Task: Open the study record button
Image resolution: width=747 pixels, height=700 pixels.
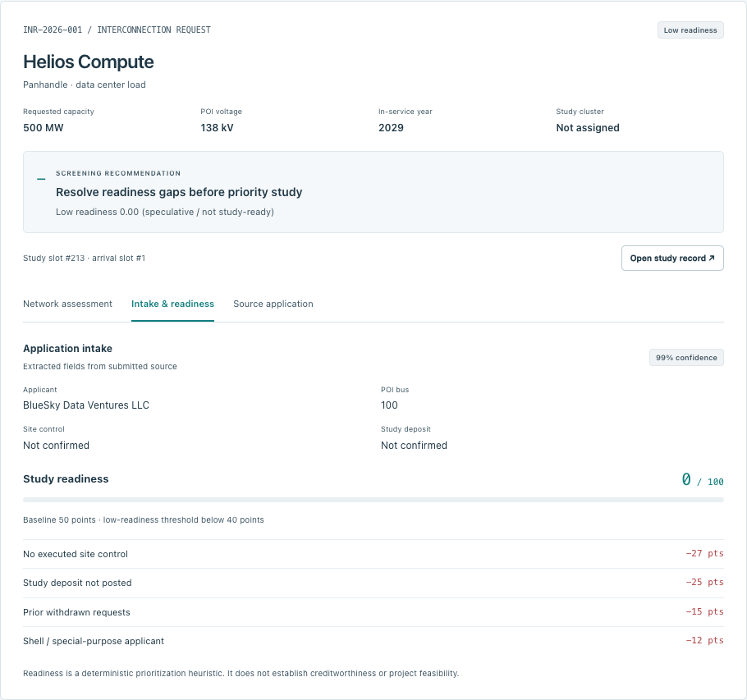Action: (672, 258)
